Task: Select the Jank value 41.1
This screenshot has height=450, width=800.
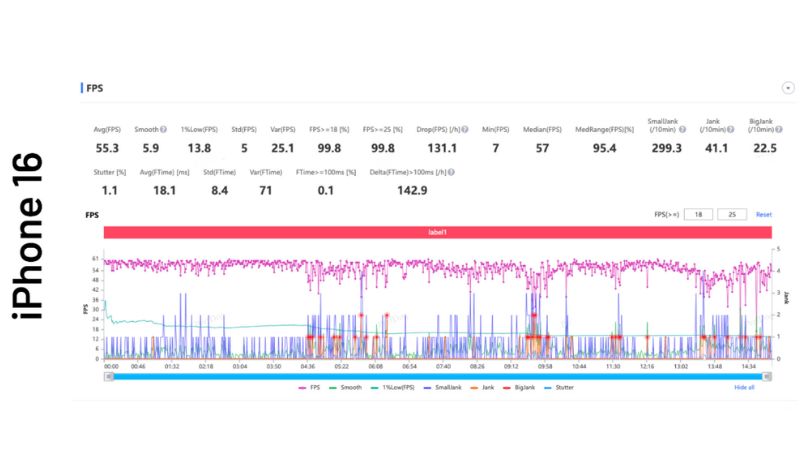Action: (716, 148)
